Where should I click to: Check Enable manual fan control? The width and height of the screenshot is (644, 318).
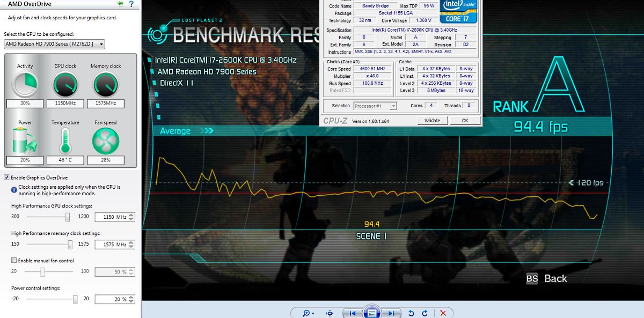pos(14,261)
